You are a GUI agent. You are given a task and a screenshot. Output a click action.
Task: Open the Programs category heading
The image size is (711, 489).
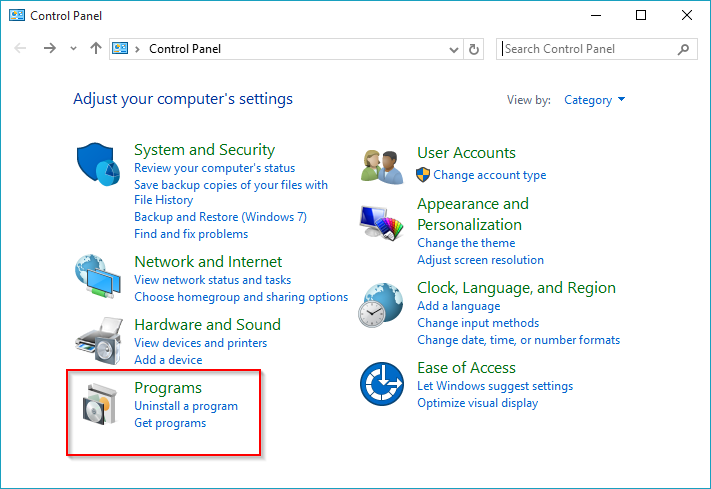pyautogui.click(x=168, y=388)
